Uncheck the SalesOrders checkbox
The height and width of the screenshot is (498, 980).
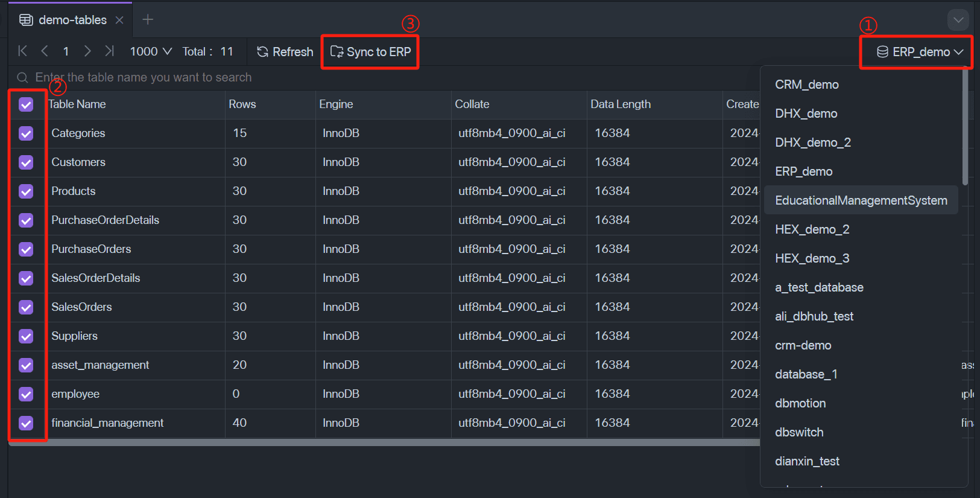tap(26, 307)
